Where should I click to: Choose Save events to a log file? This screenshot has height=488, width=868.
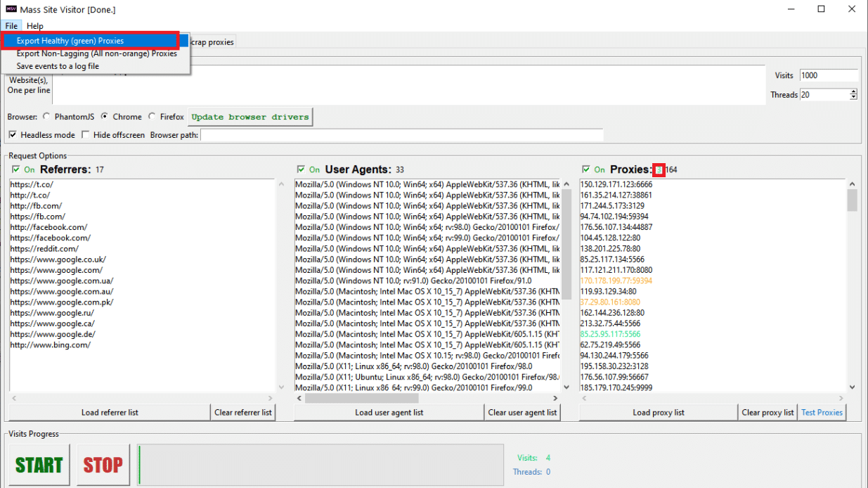pyautogui.click(x=58, y=66)
